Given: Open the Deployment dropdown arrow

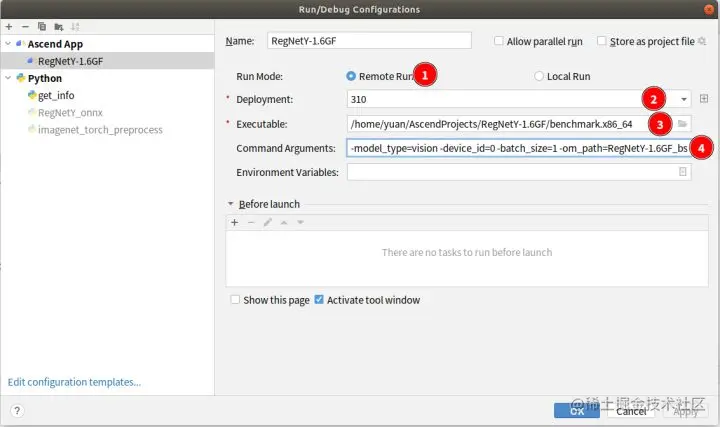Looking at the screenshot, I should (x=683, y=99).
